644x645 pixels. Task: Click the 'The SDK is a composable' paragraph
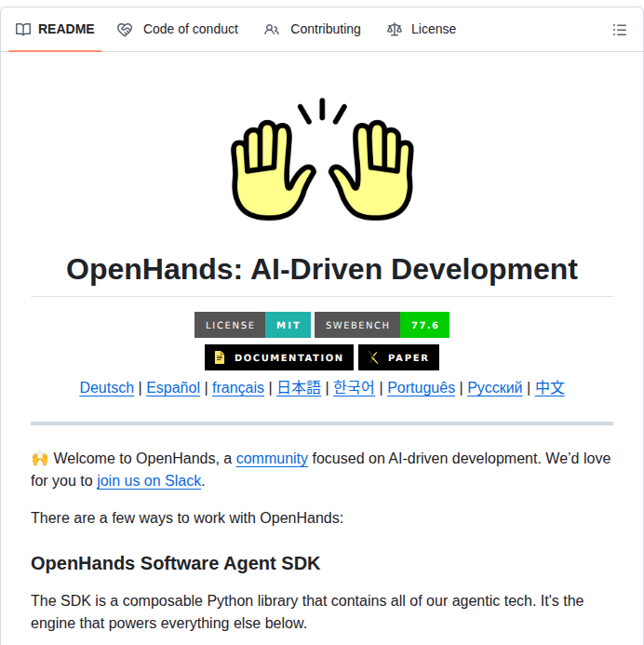pyautogui.click(x=307, y=611)
